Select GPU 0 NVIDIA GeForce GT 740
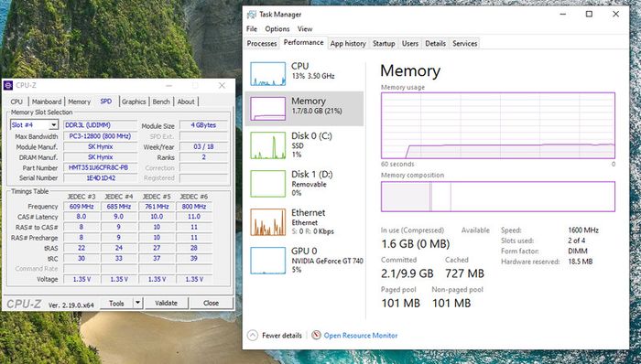 point(304,261)
